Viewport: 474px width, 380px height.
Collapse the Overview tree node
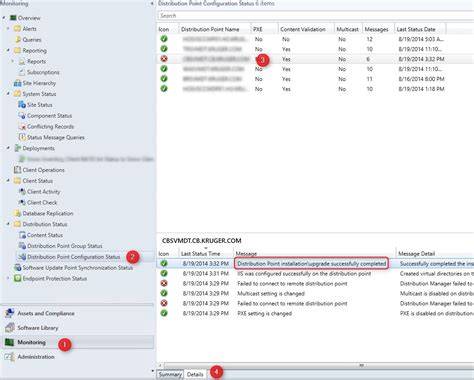(4, 18)
